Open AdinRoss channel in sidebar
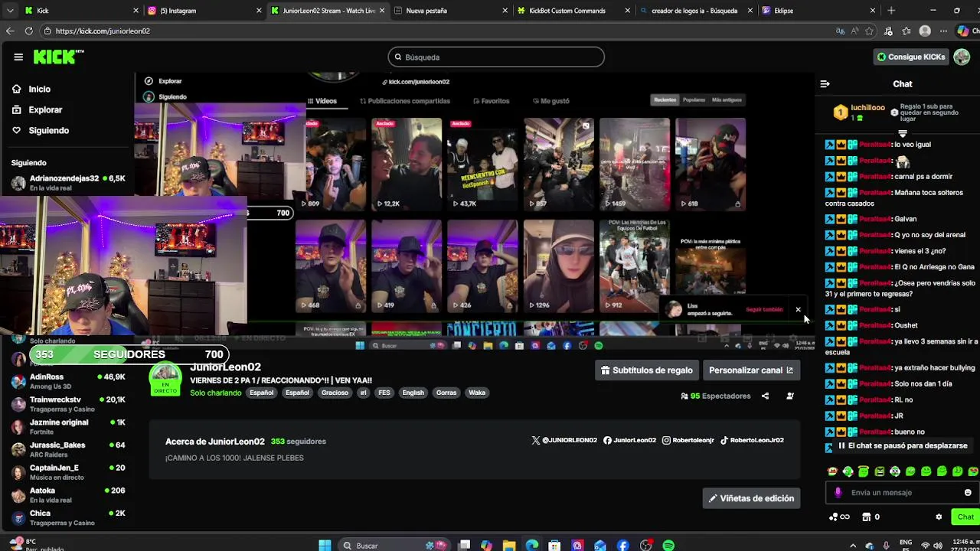Viewport: 980px width, 551px height. coord(67,381)
